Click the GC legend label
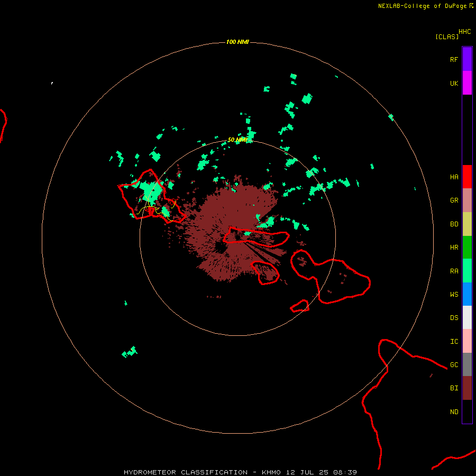Image resolution: width=476 pixels, height=476 pixels. [454, 365]
